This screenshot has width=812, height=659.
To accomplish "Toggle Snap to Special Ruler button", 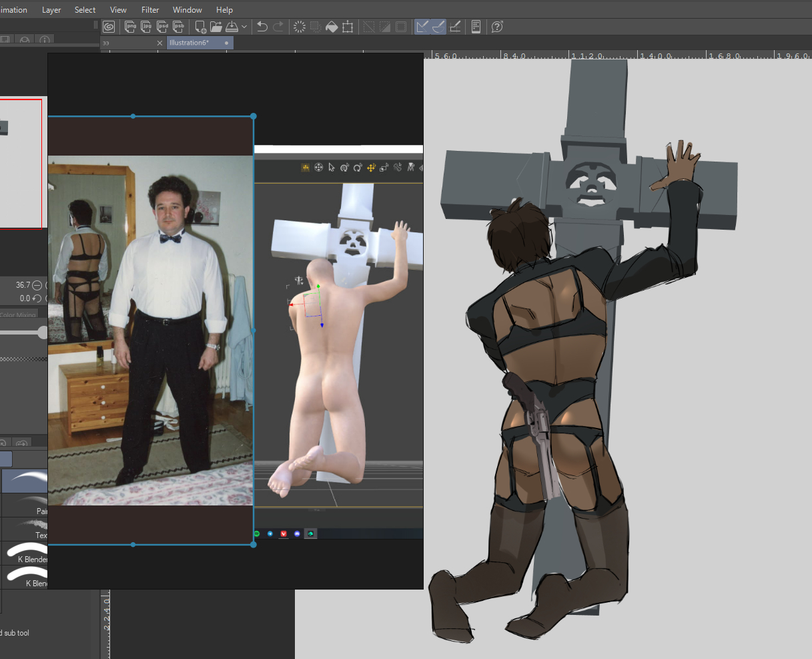I will [x=438, y=27].
